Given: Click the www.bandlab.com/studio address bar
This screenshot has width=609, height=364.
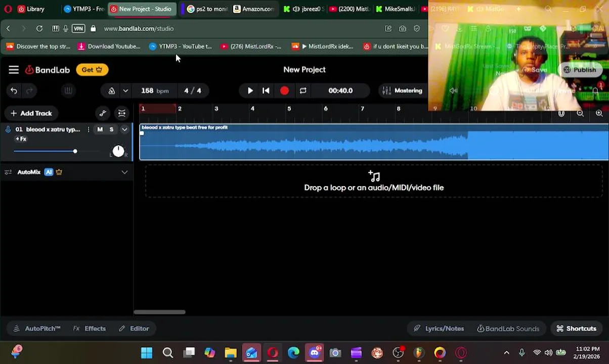Looking at the screenshot, I should pyautogui.click(x=139, y=29).
